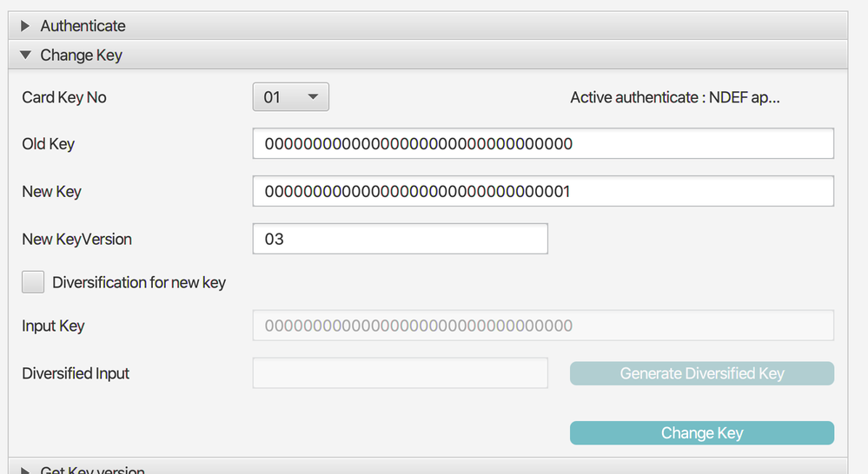Expand the Authenticate section triangle
The width and height of the screenshot is (868, 474).
point(26,26)
